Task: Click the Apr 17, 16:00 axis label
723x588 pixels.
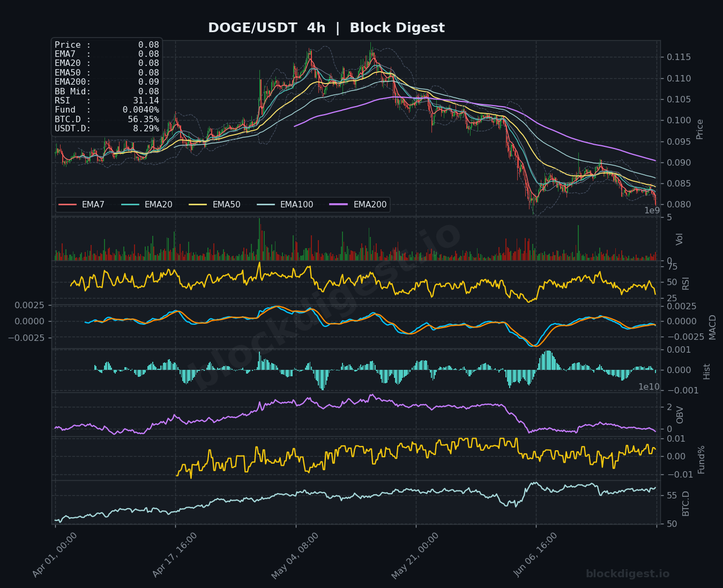Action: point(174,555)
